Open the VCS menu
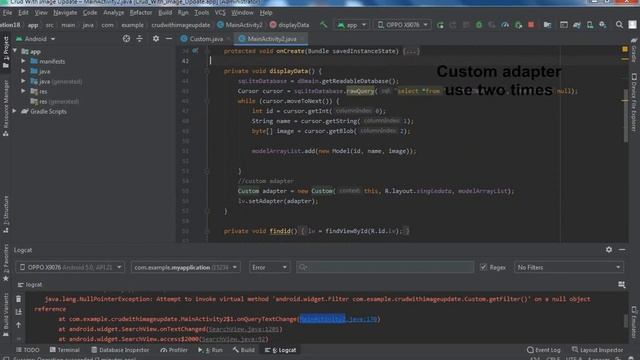 [x=220, y=13]
